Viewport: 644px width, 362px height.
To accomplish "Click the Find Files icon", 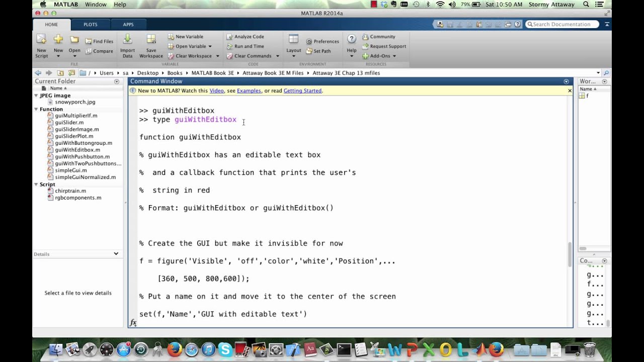I will point(89,41).
